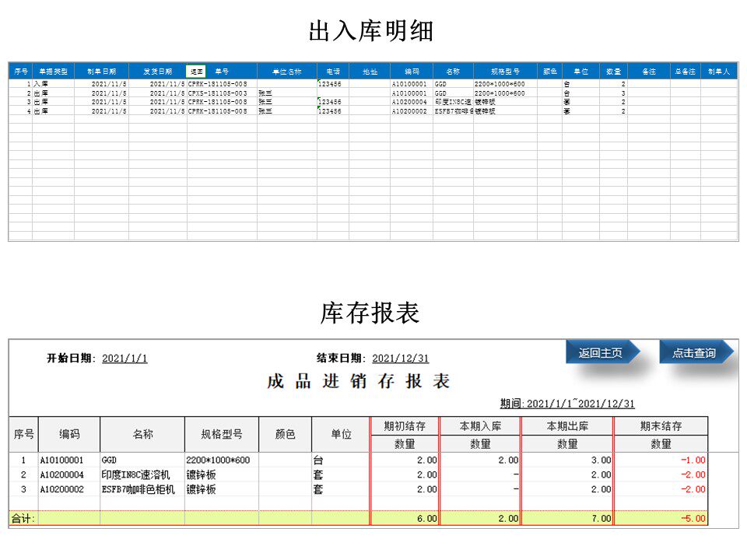This screenshot has height=560, width=747.
Task: Select the 结束日期 value 2021/12/31
Action: tap(401, 358)
